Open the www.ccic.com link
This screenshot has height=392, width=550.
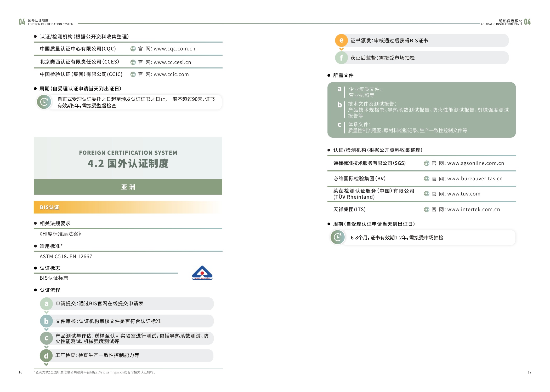point(171,74)
